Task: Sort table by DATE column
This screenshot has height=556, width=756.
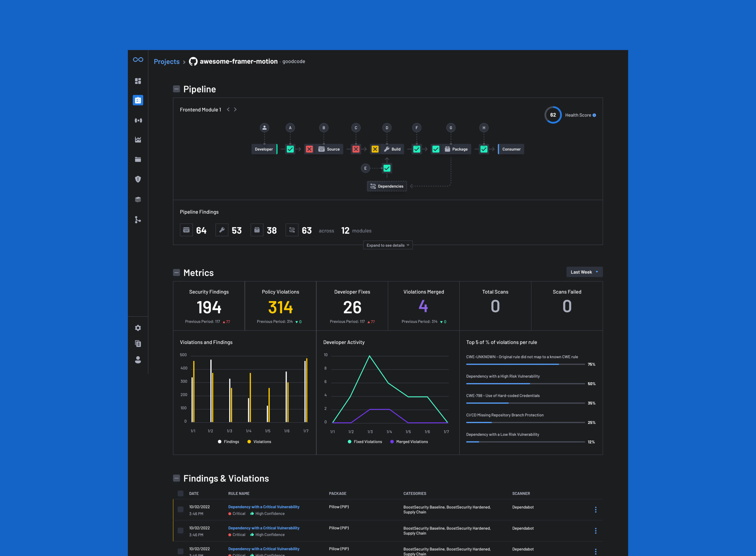Action: click(x=194, y=493)
